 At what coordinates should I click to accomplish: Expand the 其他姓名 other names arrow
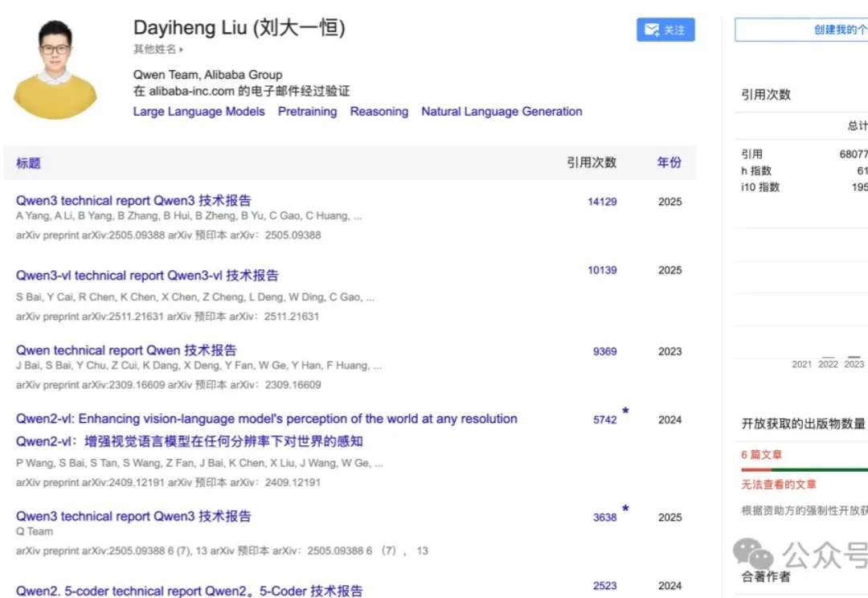(x=181, y=49)
